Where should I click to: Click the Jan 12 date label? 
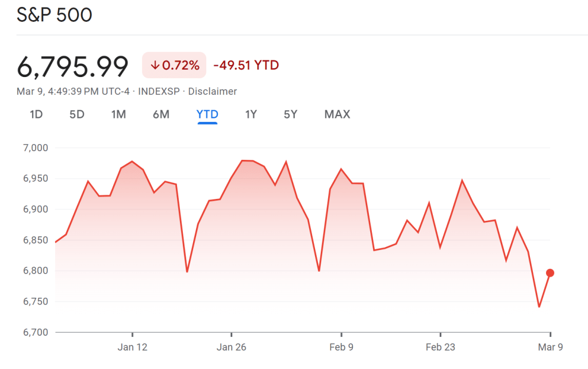pyautogui.click(x=132, y=347)
